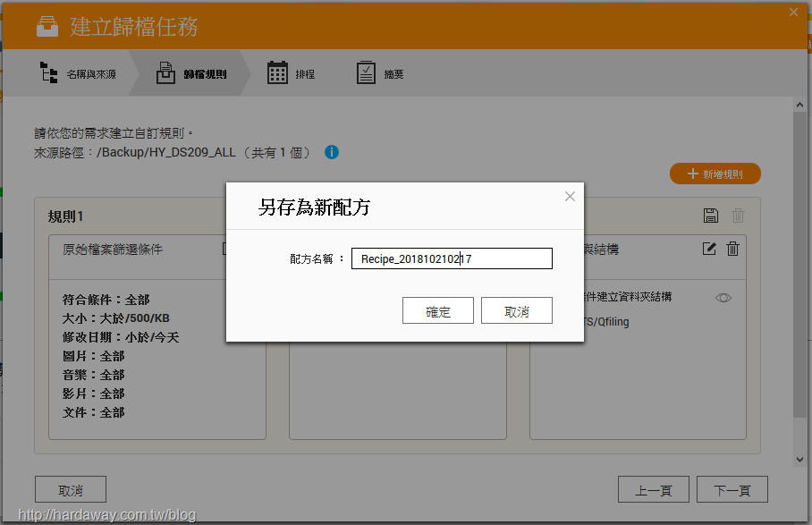Proceed with the 下一頁 button
This screenshot has height=525, width=812.
[732, 490]
